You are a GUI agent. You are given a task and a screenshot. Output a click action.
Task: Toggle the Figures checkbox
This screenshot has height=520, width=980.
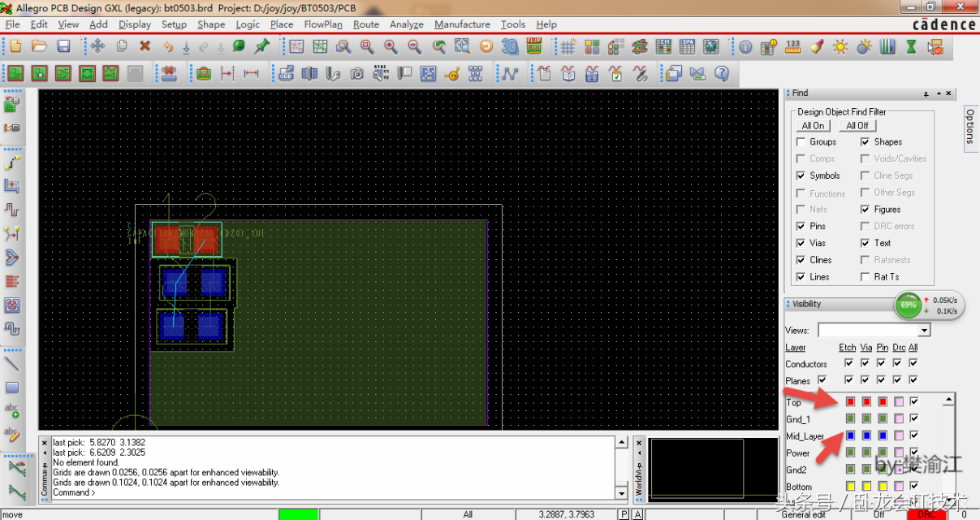coord(866,210)
